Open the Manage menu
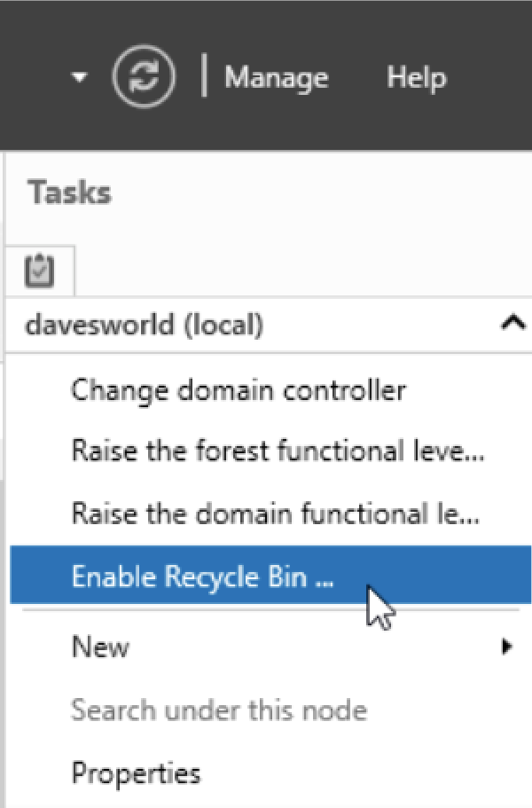 277,79
